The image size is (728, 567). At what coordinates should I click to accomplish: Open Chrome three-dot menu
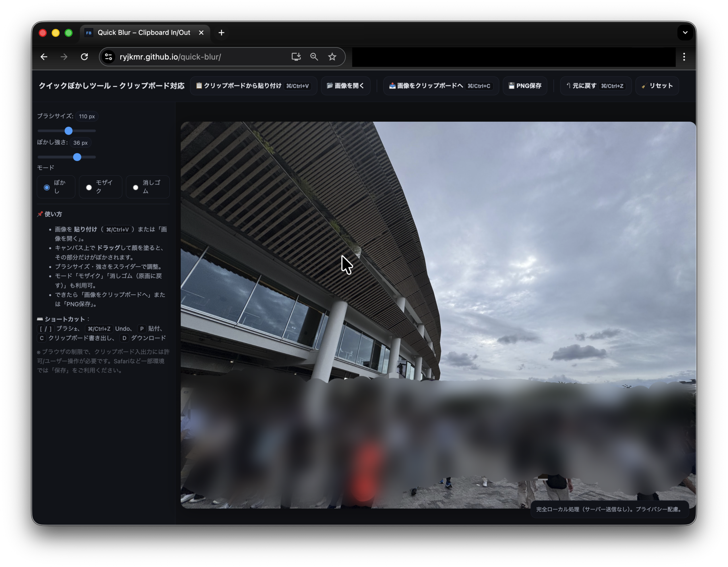[684, 57]
